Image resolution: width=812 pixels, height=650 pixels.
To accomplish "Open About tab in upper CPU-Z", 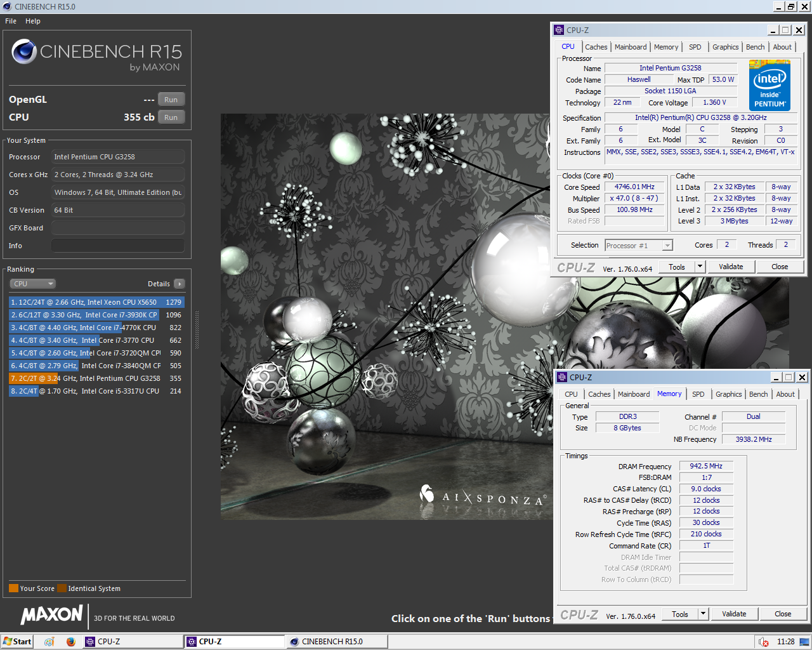I will (x=782, y=47).
